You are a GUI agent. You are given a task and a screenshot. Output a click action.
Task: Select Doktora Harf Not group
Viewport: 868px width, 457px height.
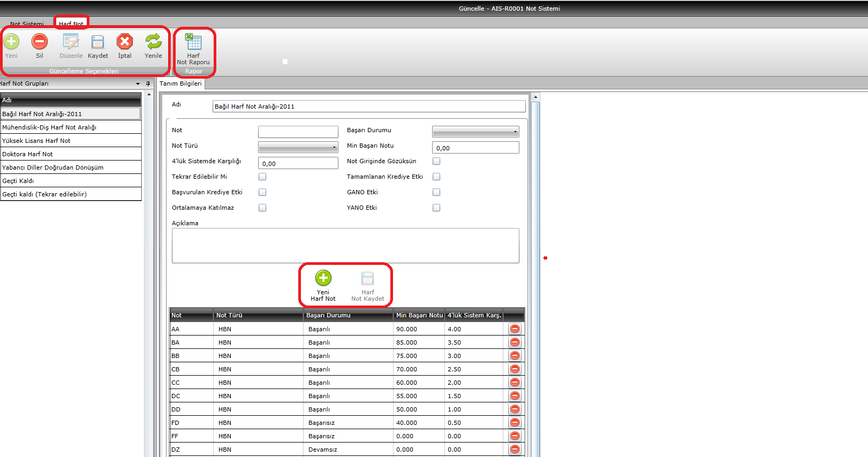coord(71,154)
